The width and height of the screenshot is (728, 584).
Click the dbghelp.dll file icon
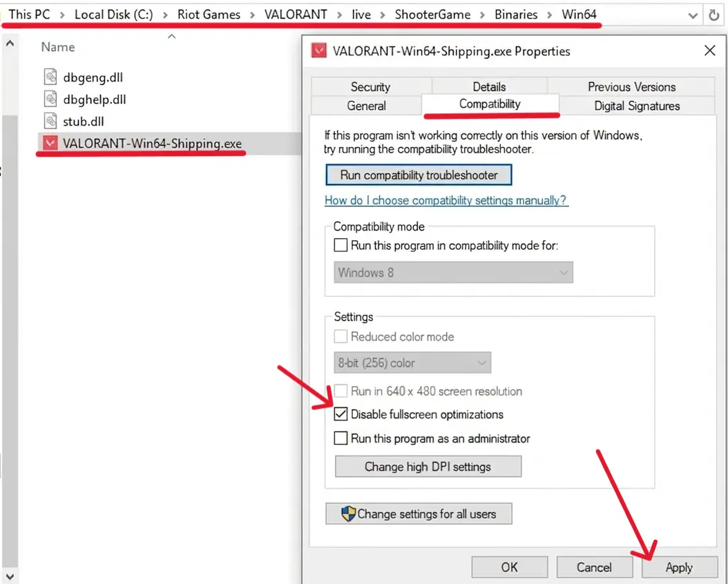(50, 99)
